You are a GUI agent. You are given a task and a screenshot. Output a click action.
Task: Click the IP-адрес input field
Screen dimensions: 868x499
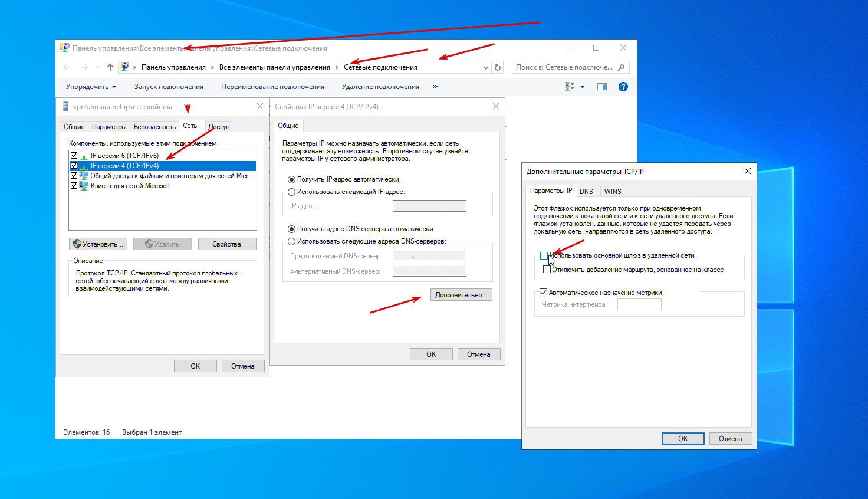tap(429, 206)
